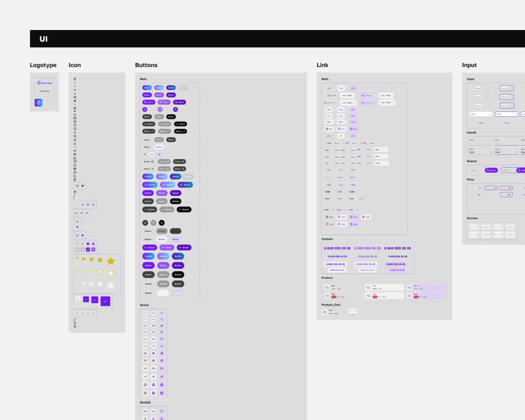Click the white circular checkmark tile
This screenshot has height=420, width=525.
78,299
